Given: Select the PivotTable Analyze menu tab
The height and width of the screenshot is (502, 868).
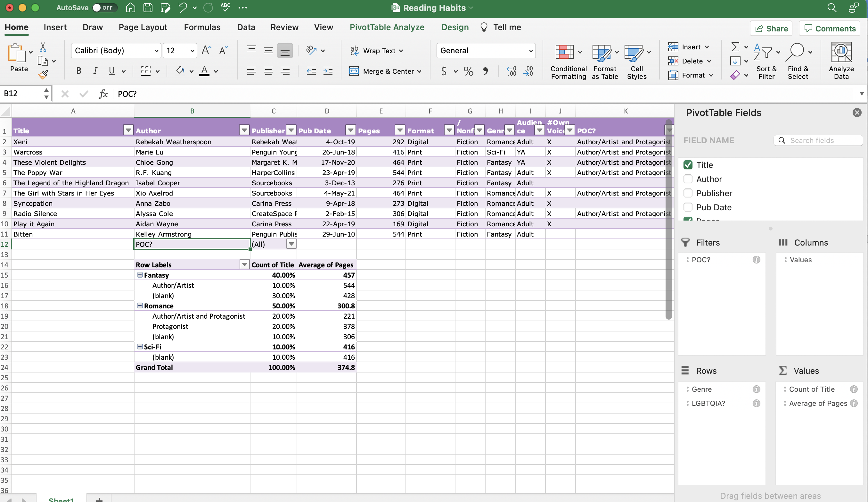Looking at the screenshot, I should click(x=387, y=27).
